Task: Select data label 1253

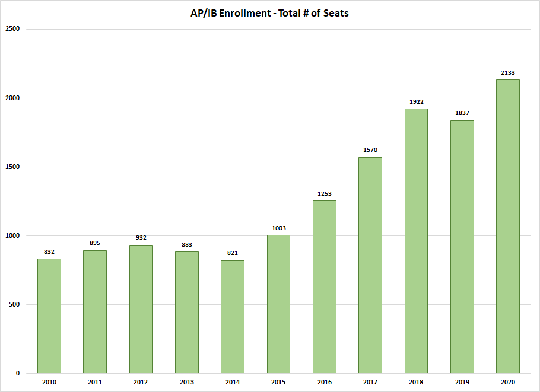Action: tap(325, 194)
